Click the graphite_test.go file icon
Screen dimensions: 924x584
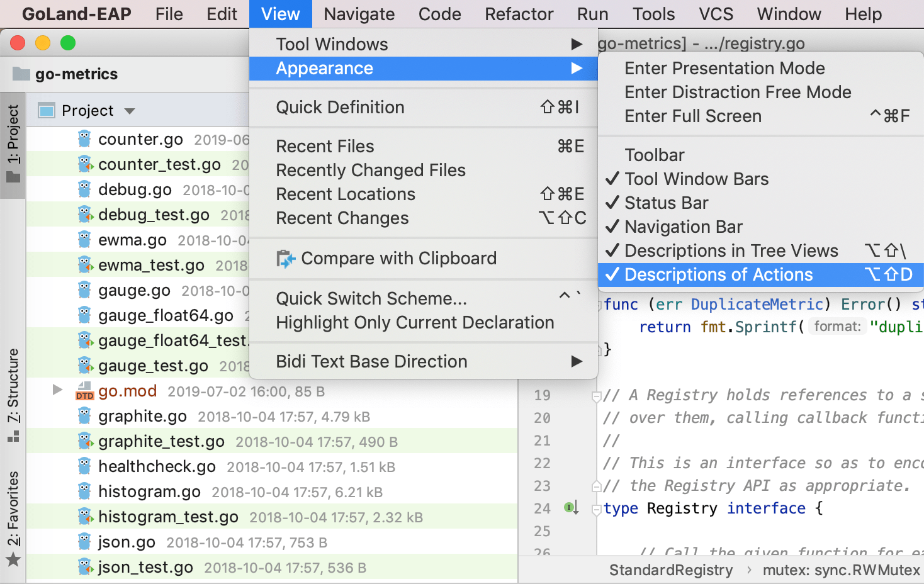coord(85,441)
